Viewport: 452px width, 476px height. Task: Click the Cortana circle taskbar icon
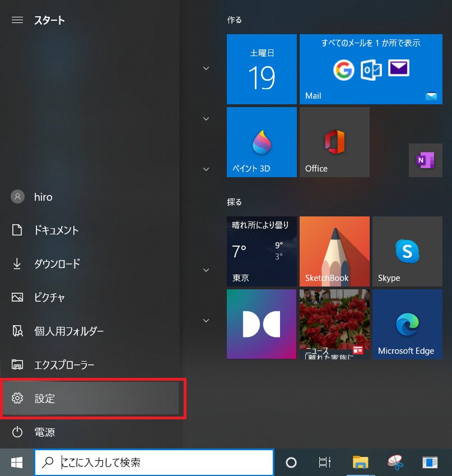291,463
